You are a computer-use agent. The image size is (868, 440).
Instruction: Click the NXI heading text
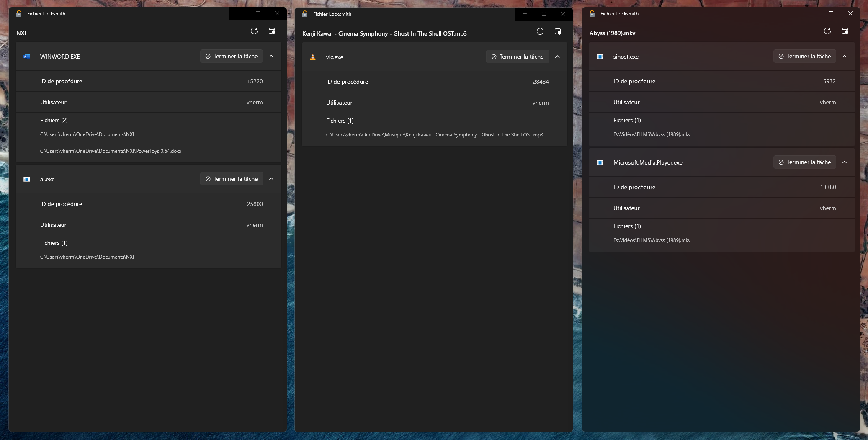[x=21, y=33]
